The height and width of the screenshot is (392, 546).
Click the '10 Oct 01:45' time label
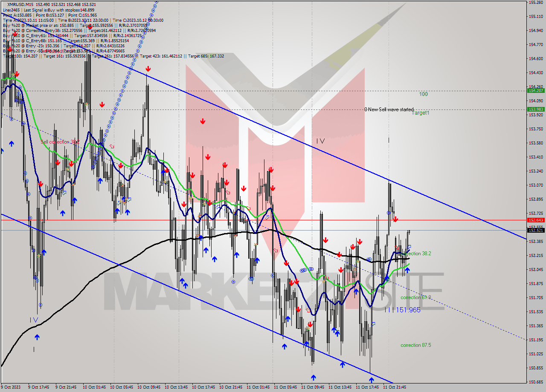(x=95, y=387)
